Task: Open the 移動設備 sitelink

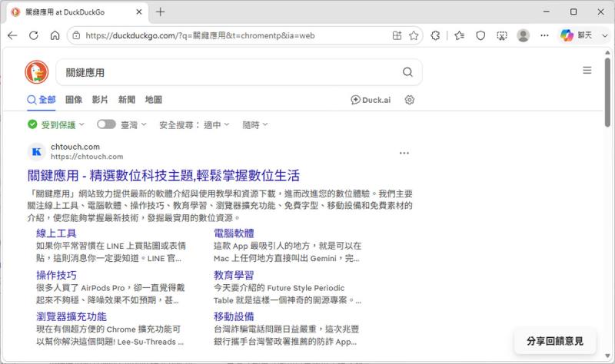Action: tap(234, 316)
